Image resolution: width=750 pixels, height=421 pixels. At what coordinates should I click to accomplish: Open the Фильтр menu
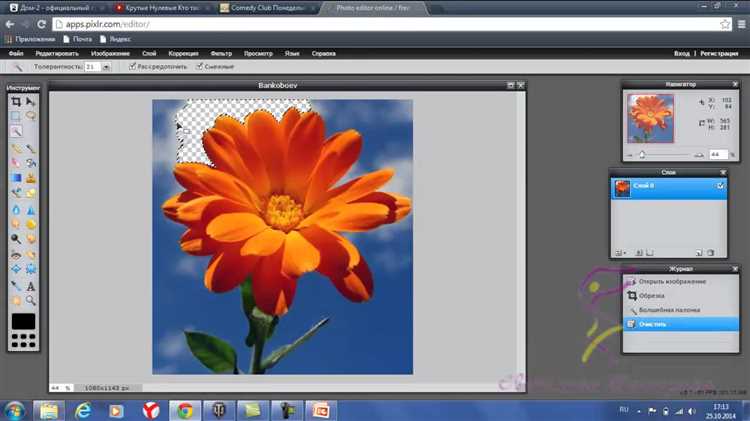(221, 54)
